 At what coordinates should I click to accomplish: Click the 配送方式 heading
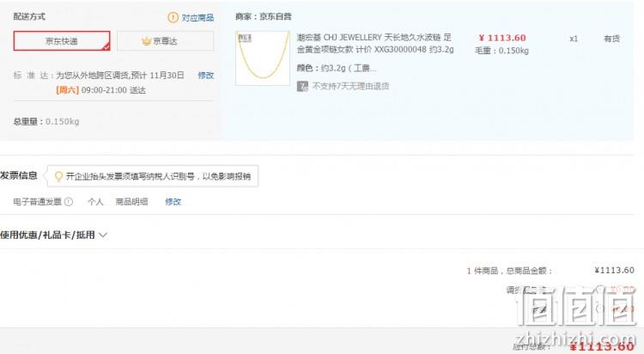[29, 16]
